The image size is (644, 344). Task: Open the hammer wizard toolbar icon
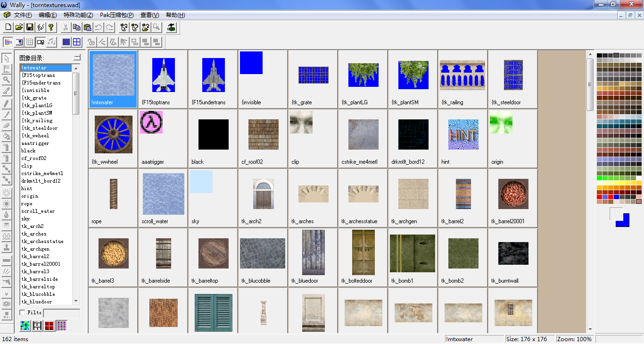[x=171, y=27]
